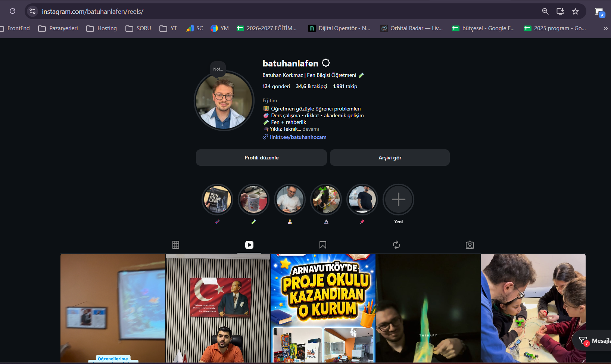Show more bookmarks with the double chevron
Image resolution: width=611 pixels, height=364 pixels.
tap(605, 28)
